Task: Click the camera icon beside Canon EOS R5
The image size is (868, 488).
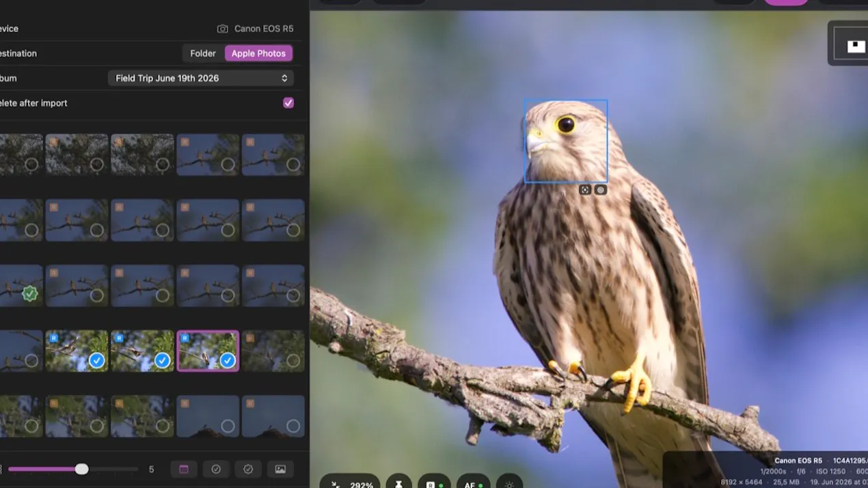Action: 222,29
